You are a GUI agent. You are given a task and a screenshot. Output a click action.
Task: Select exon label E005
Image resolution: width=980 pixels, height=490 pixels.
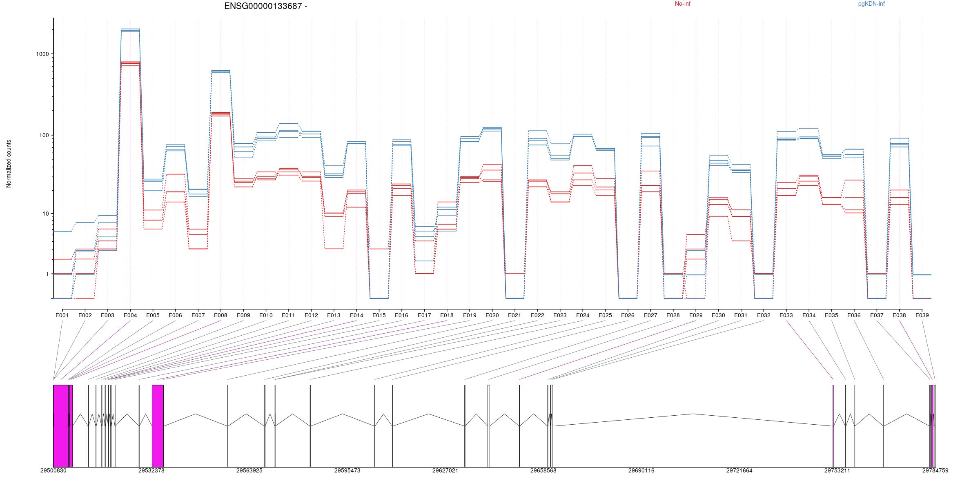pyautogui.click(x=153, y=315)
